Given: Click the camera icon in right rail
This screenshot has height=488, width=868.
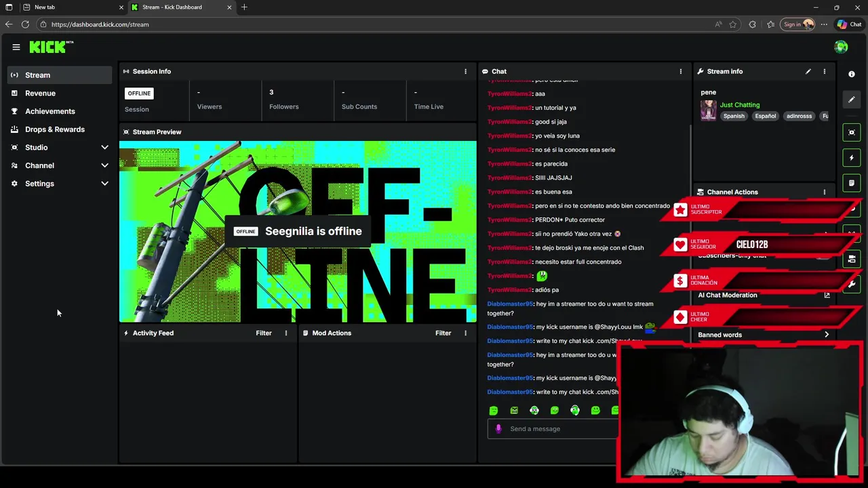Looking at the screenshot, I should click(852, 259).
